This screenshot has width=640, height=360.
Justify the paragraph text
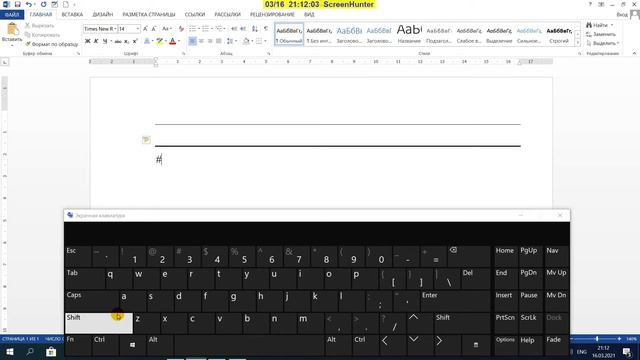click(x=219, y=41)
